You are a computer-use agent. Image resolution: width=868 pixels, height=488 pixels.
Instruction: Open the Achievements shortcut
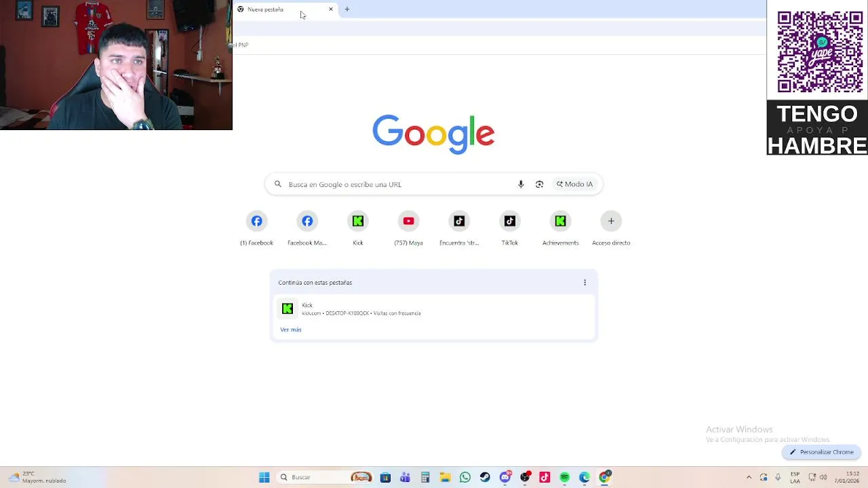click(560, 229)
